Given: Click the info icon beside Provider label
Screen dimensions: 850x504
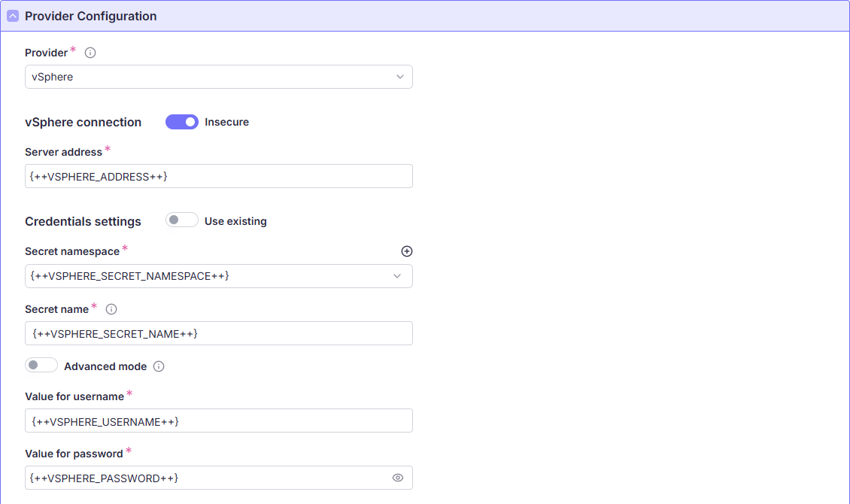Looking at the screenshot, I should (90, 53).
